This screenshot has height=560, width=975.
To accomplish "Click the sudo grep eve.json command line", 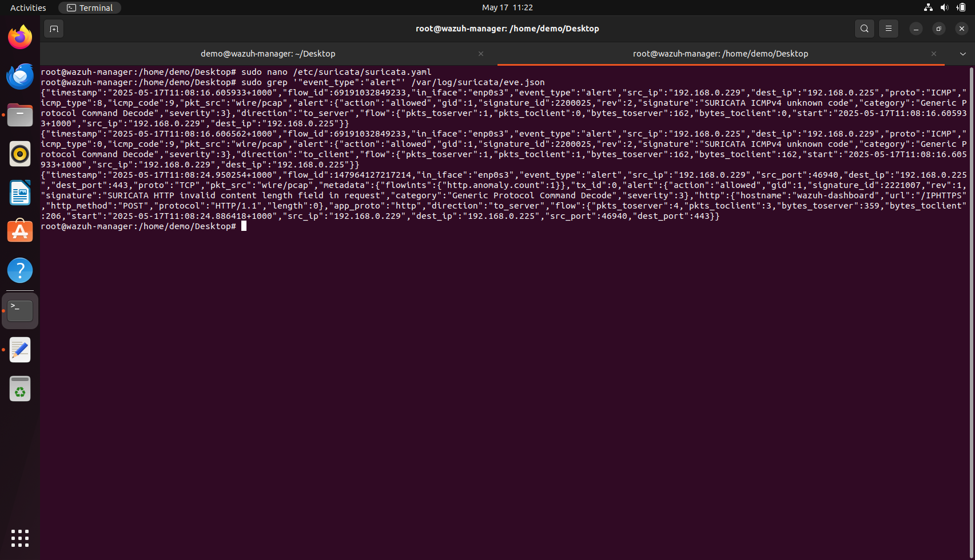I will pyautogui.click(x=393, y=82).
